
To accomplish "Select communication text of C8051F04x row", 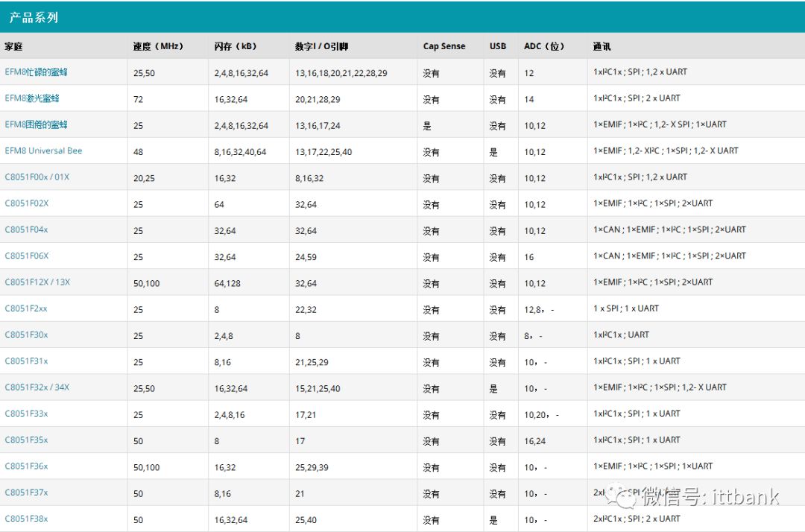I will click(x=669, y=229).
